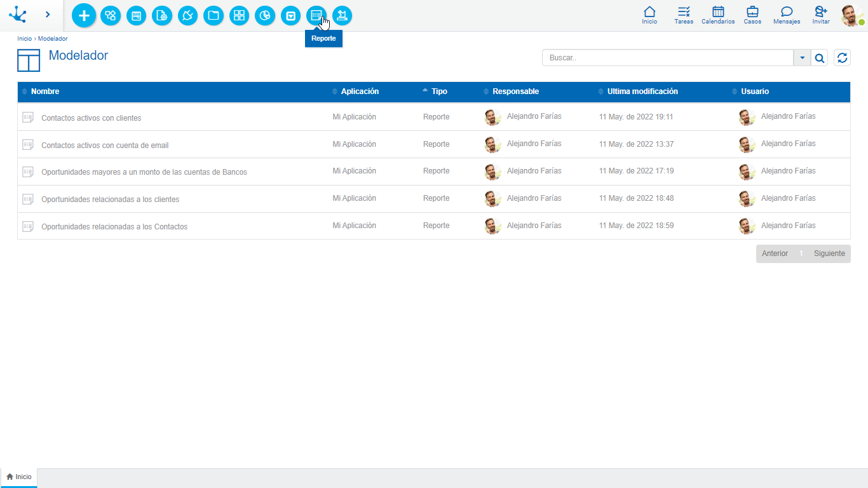Expand the side menu chevron arrow
868x488 pixels.
(x=48, y=14)
